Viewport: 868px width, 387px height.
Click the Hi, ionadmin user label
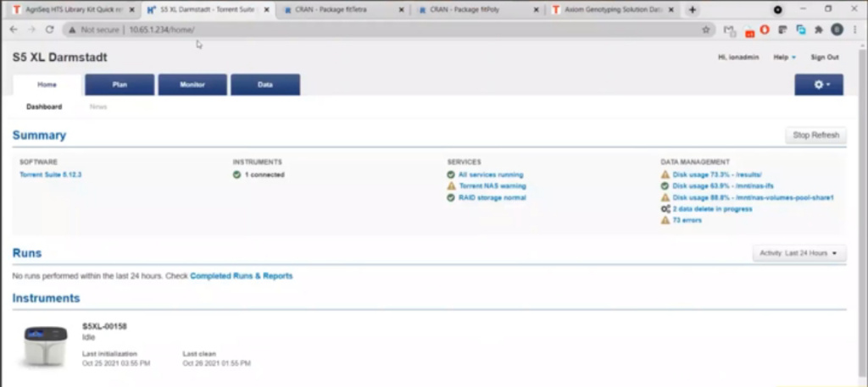[738, 58]
